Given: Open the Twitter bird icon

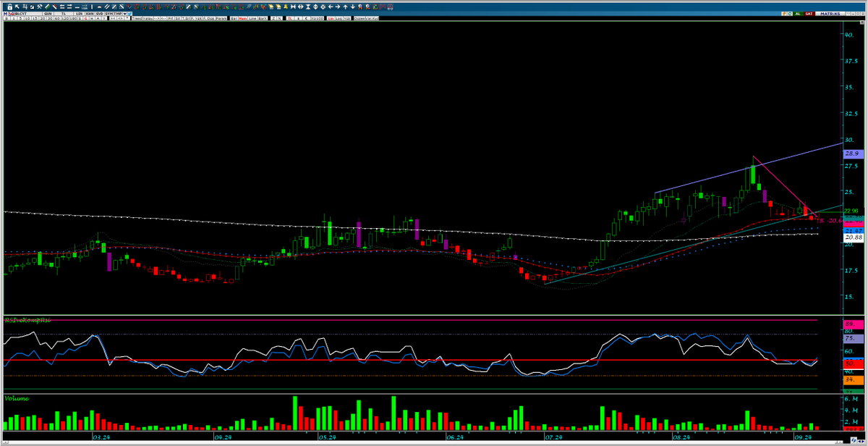Looking at the screenshot, I should click(x=129, y=14).
